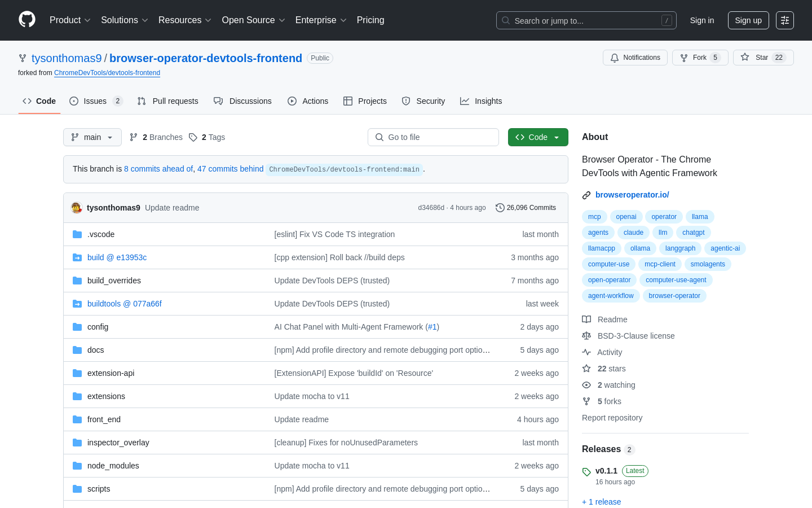Screen dimensions: 812x508
Task: Open the header settings sliders icon
Action: point(785,20)
